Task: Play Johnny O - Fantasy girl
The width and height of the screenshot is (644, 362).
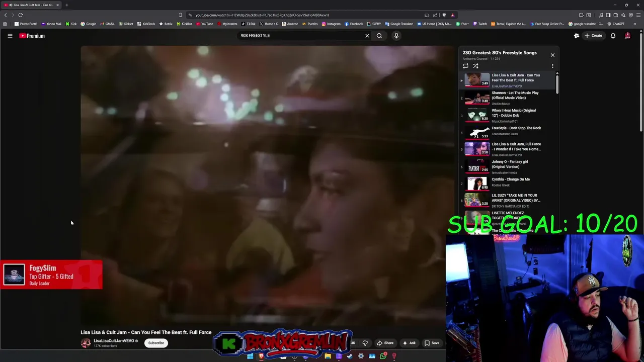Action: [x=507, y=166]
